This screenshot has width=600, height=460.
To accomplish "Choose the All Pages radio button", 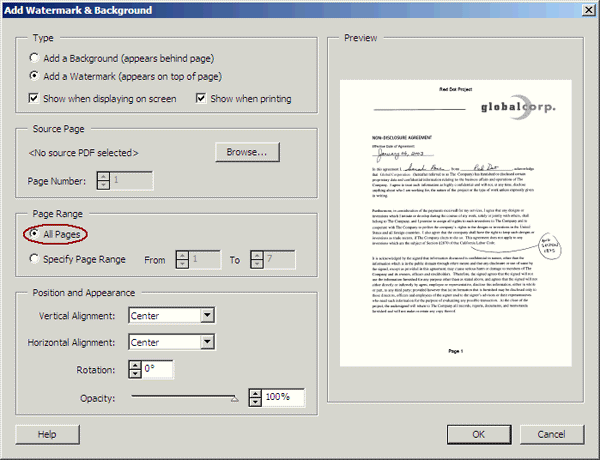I will click(x=36, y=234).
